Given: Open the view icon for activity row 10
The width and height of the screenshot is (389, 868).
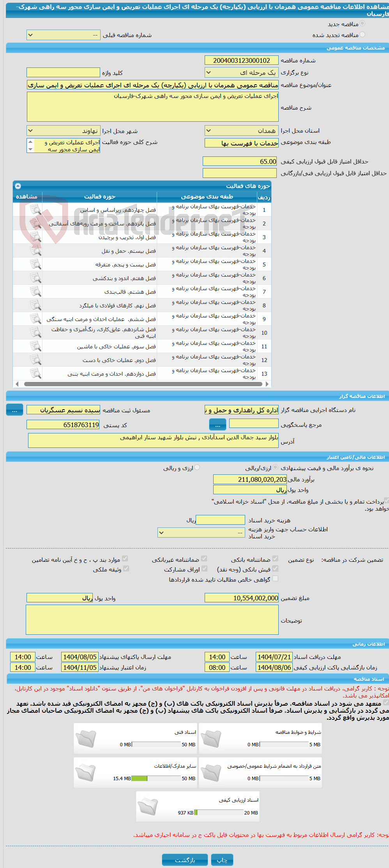Looking at the screenshot, I should (x=35, y=333).
